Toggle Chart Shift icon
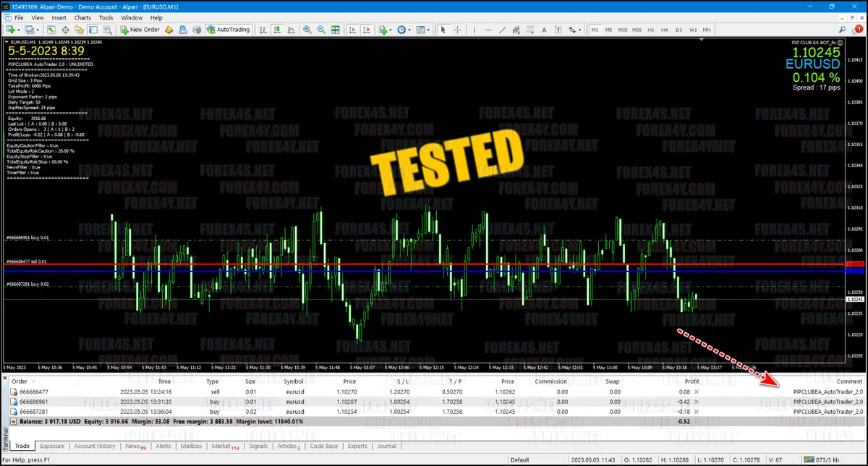The width and height of the screenshot is (868, 466). click(365, 30)
